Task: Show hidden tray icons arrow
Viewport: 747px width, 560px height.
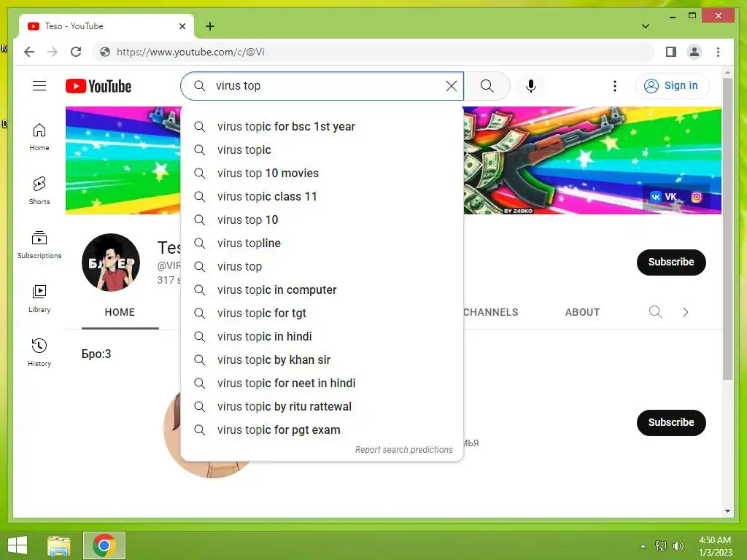Action: pyautogui.click(x=643, y=546)
